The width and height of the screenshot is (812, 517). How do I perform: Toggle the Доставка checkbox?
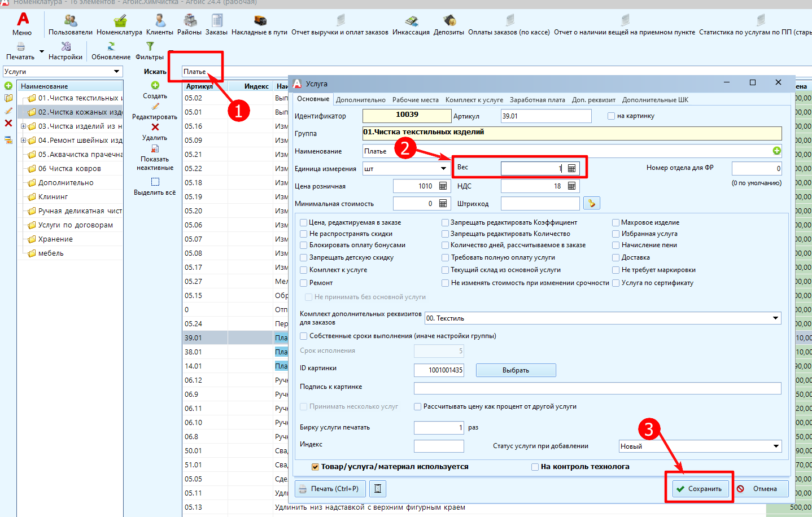pyautogui.click(x=616, y=257)
